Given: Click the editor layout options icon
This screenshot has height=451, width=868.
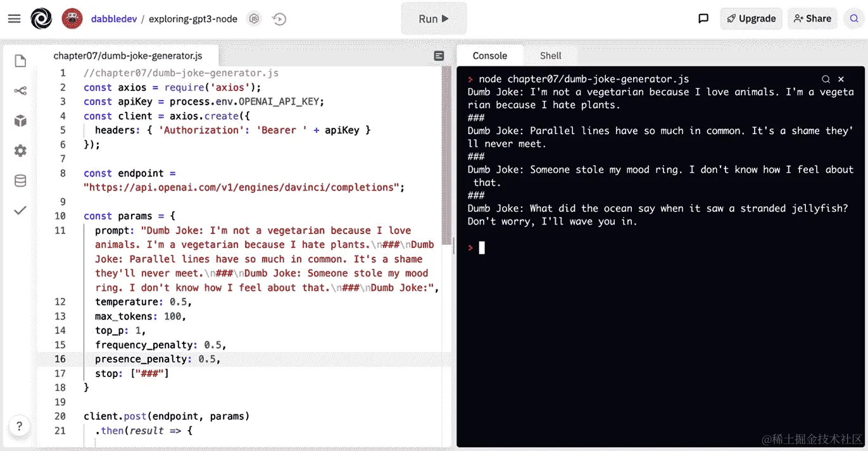Looking at the screenshot, I should click(x=439, y=56).
